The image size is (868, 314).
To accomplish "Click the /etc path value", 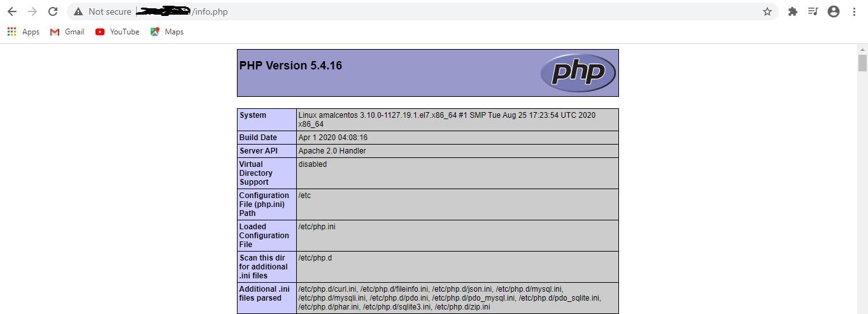I will tap(305, 196).
